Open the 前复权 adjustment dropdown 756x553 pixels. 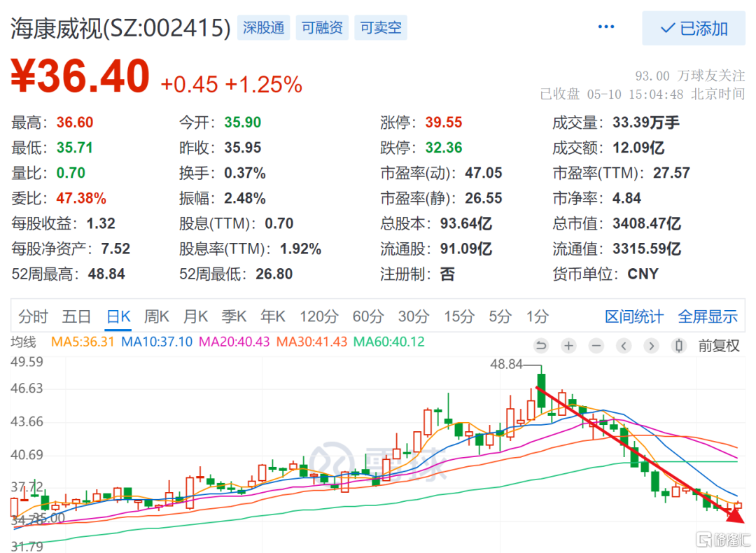(x=718, y=346)
